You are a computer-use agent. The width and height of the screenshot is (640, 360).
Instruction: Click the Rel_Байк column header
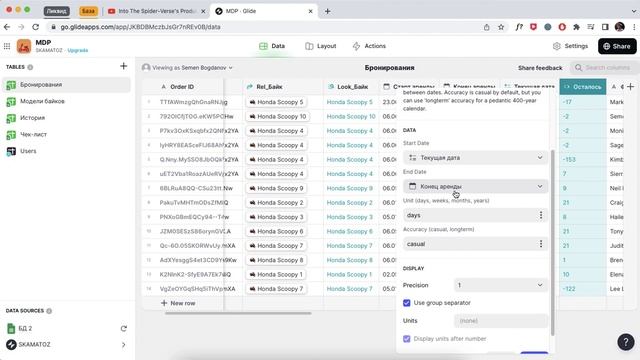[283, 87]
